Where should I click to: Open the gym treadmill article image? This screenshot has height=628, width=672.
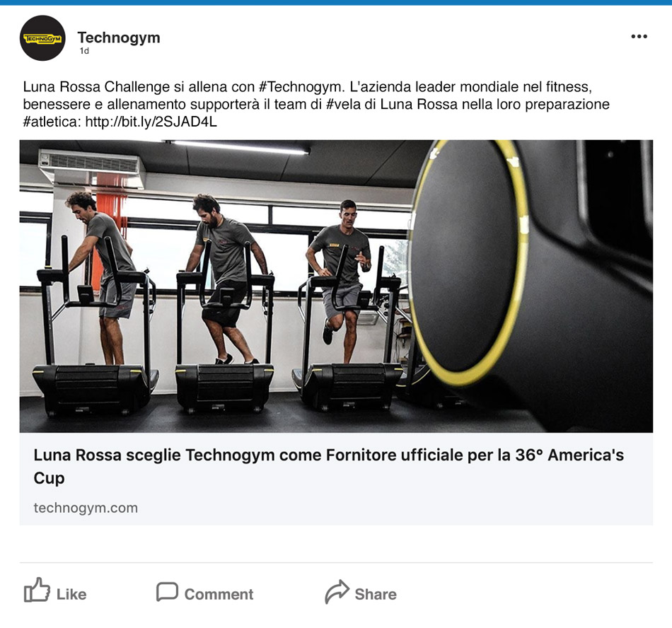point(336,286)
